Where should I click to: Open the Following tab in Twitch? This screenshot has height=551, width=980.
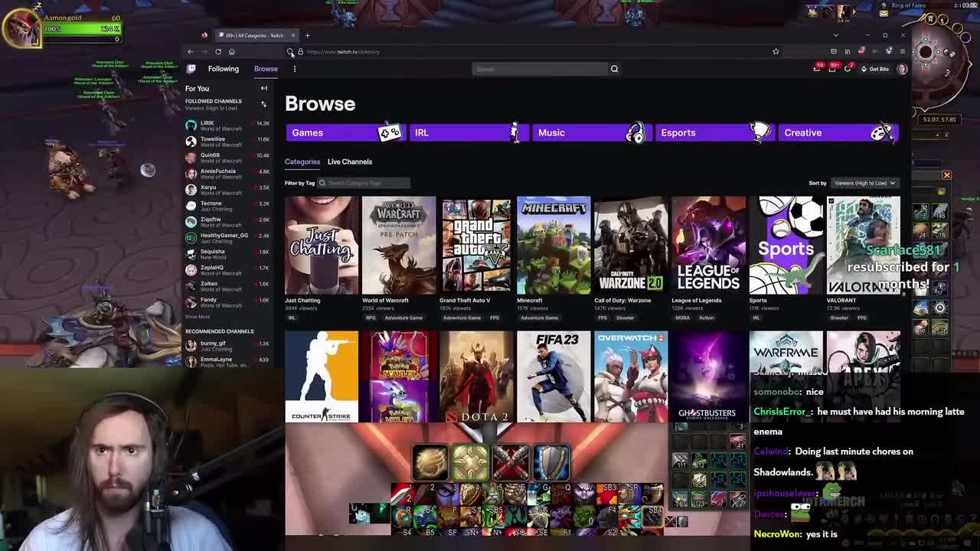[x=224, y=69]
